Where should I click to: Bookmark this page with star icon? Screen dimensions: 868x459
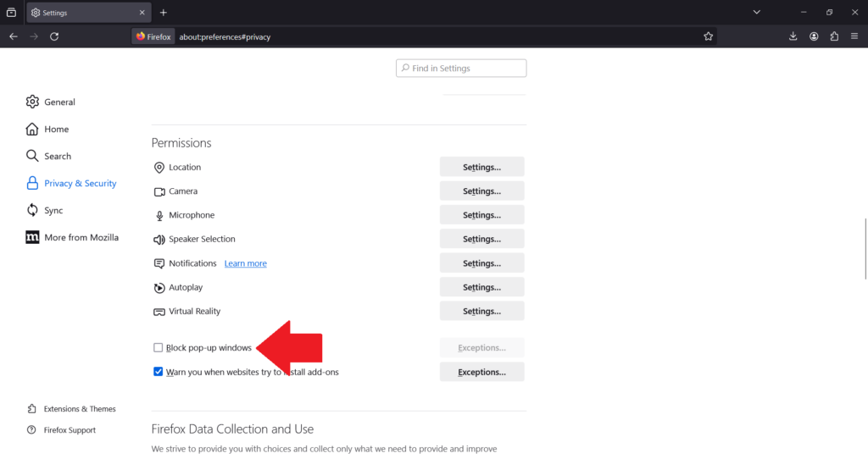(x=708, y=36)
